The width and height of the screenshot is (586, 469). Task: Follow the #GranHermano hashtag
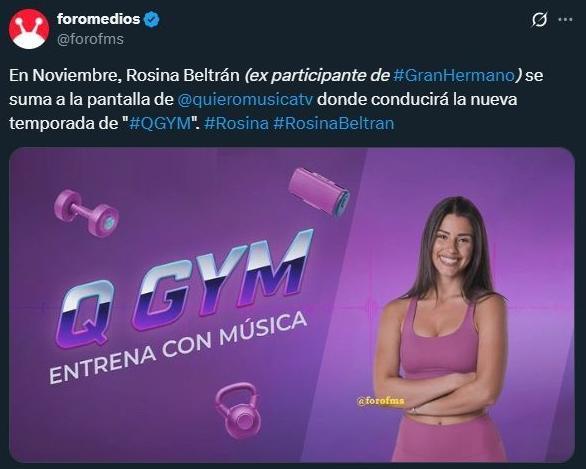(454, 75)
